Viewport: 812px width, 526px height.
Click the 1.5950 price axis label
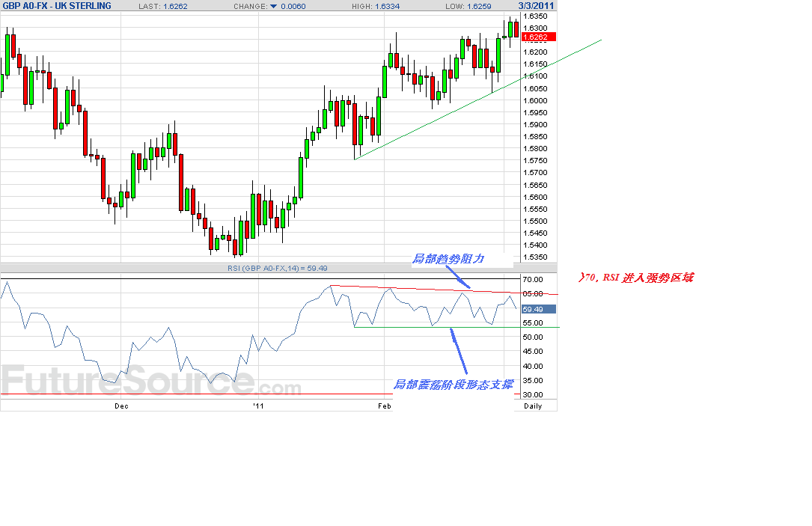pos(535,112)
